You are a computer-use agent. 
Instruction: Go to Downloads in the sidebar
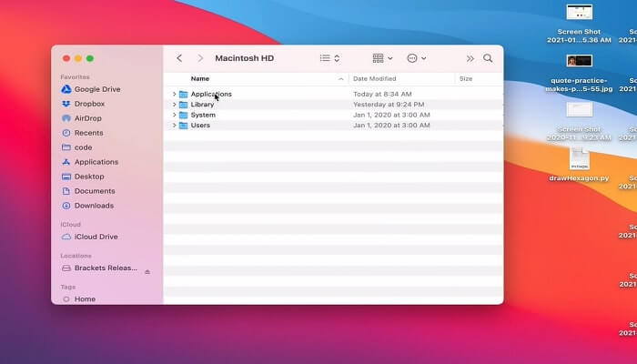[x=94, y=206]
